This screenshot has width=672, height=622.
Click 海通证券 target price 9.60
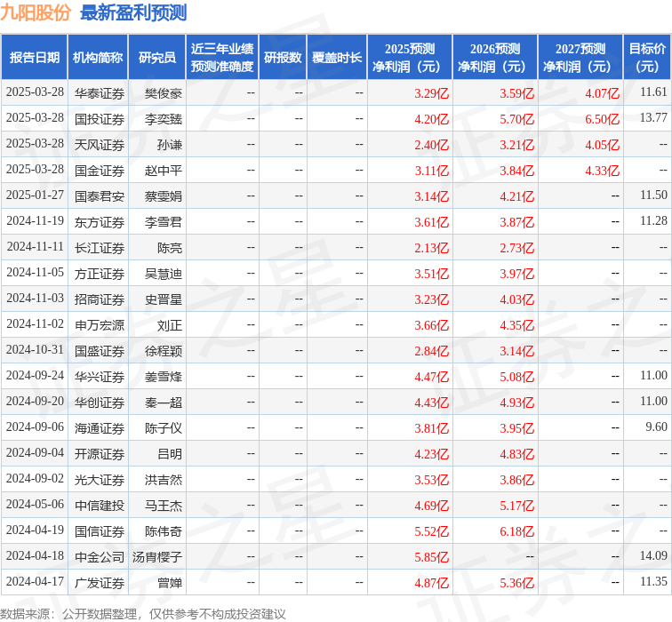pyautogui.click(x=656, y=427)
